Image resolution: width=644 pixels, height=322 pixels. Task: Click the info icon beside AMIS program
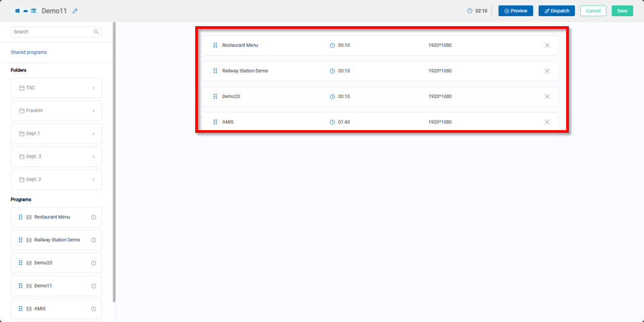pos(93,309)
